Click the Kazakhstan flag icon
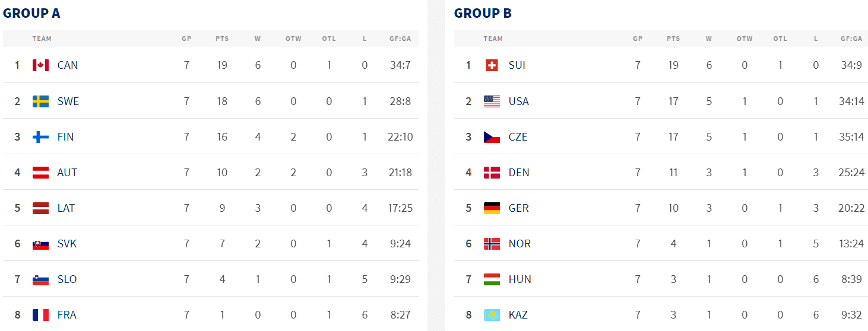Viewport: 868px width, 331px height. pyautogui.click(x=492, y=315)
